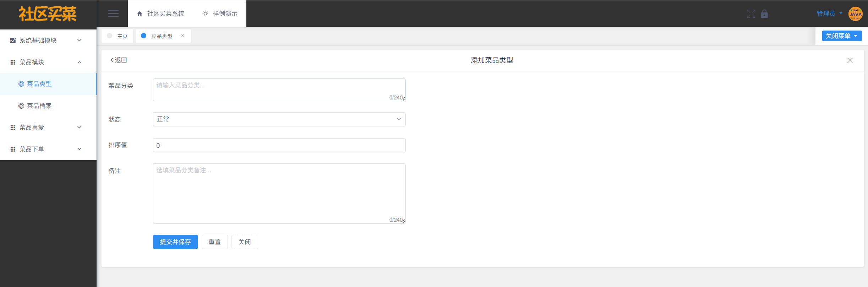Viewport: 868px width, 287px height.
Task: Click the 备注 field label
Action: click(x=115, y=171)
